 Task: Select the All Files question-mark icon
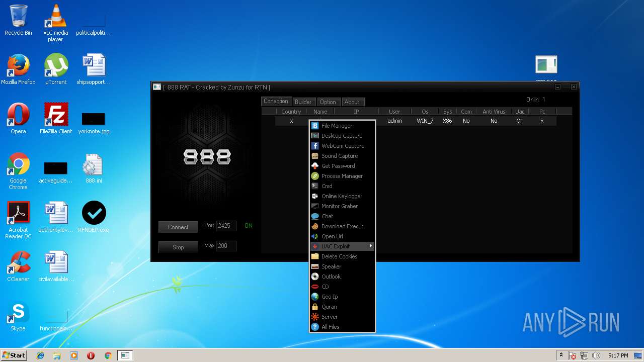point(315,327)
